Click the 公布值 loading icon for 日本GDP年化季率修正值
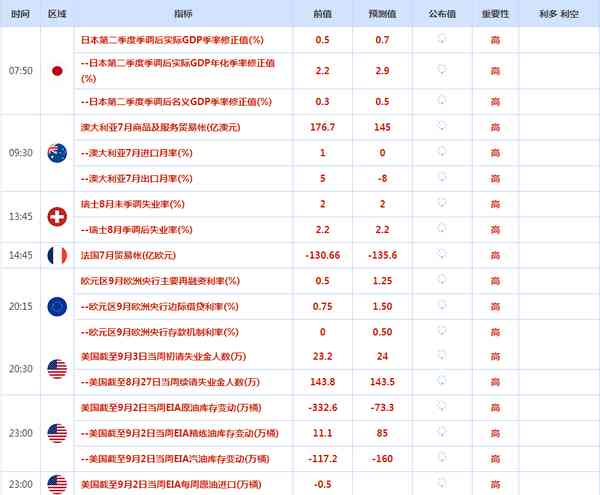The height and width of the screenshot is (495, 600). [442, 70]
